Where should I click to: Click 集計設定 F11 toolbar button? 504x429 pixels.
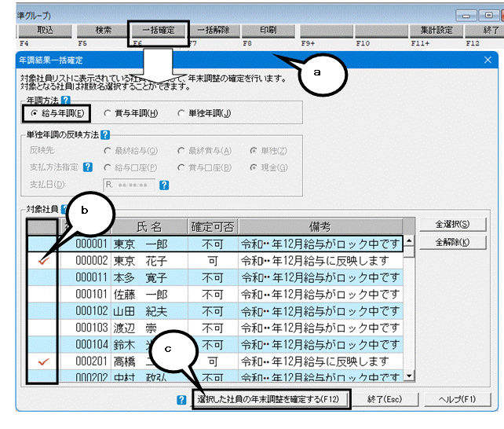[x=436, y=30]
